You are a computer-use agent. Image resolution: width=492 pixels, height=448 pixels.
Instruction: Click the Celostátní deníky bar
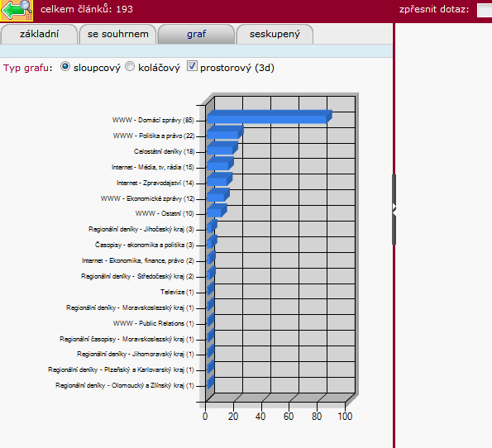222,148
